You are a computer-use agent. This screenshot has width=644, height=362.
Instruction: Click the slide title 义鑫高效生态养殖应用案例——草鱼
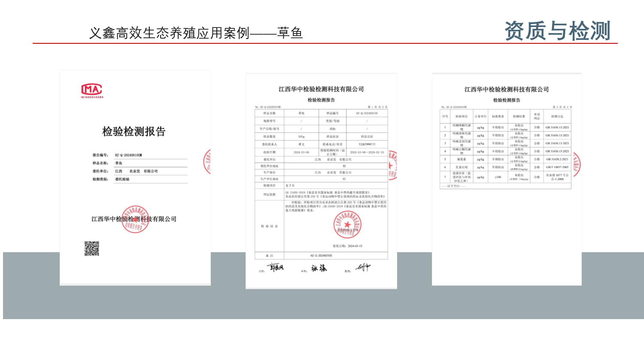click(196, 33)
